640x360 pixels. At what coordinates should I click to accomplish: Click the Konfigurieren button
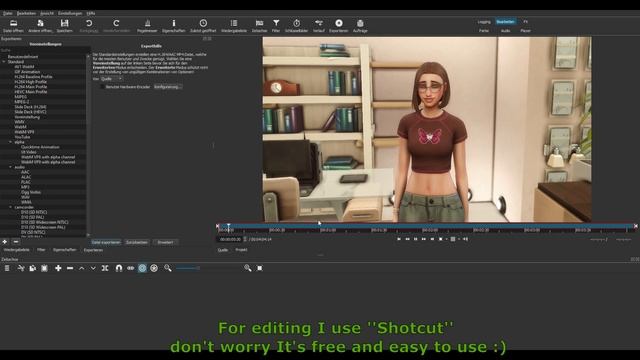pos(168,87)
